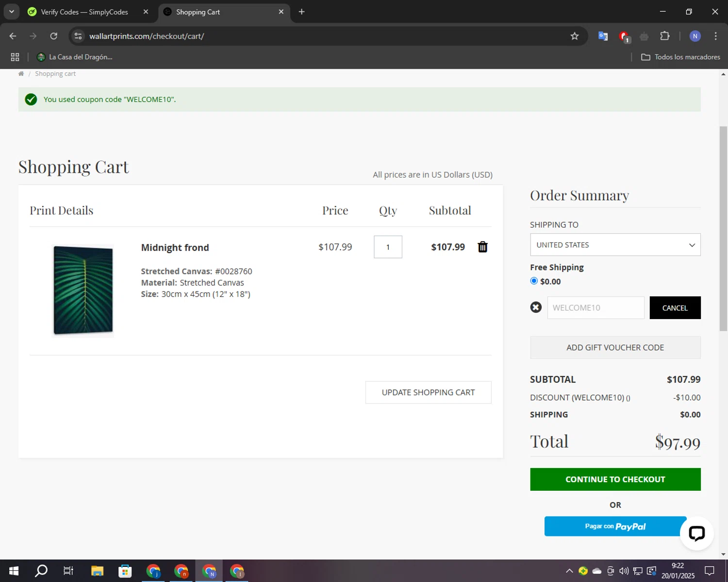
Task: Open the apps grid in bookmarks bar
Action: point(15,57)
